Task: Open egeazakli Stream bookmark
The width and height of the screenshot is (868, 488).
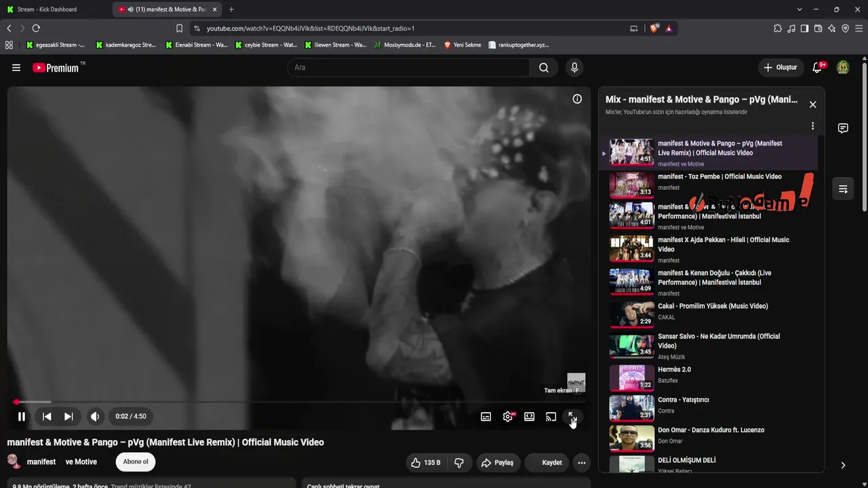Action: [x=56, y=45]
